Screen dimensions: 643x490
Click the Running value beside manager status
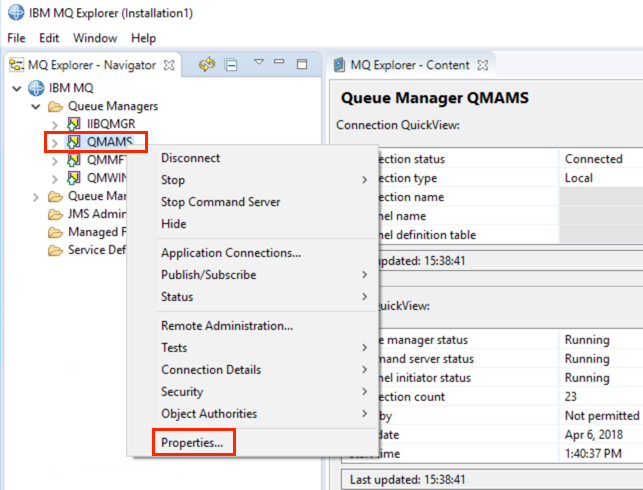point(587,340)
